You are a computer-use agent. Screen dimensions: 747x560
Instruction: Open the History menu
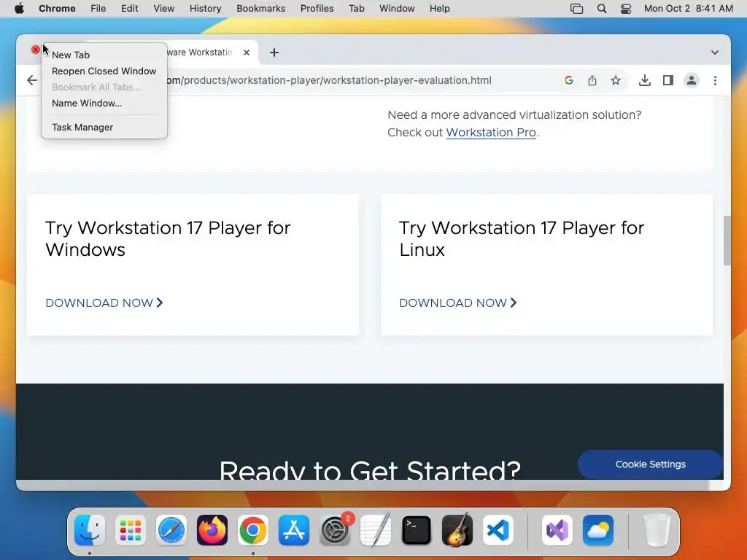(x=205, y=9)
